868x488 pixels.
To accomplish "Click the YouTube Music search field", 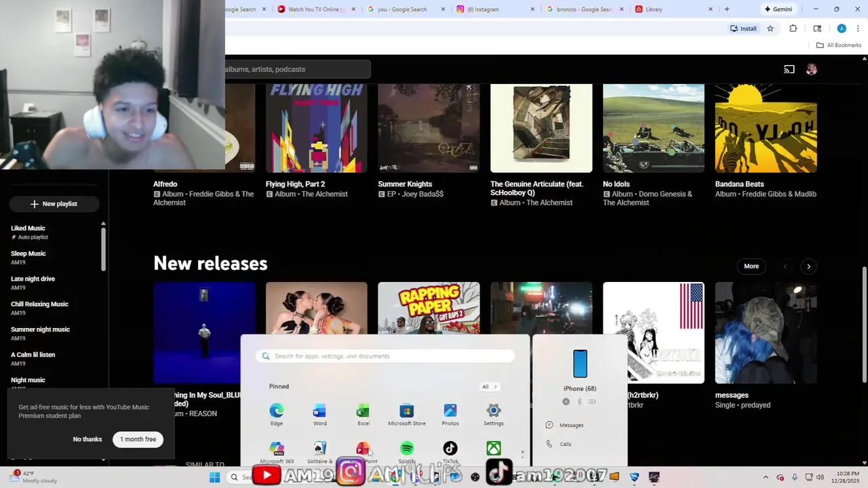I will pyautogui.click(x=298, y=69).
